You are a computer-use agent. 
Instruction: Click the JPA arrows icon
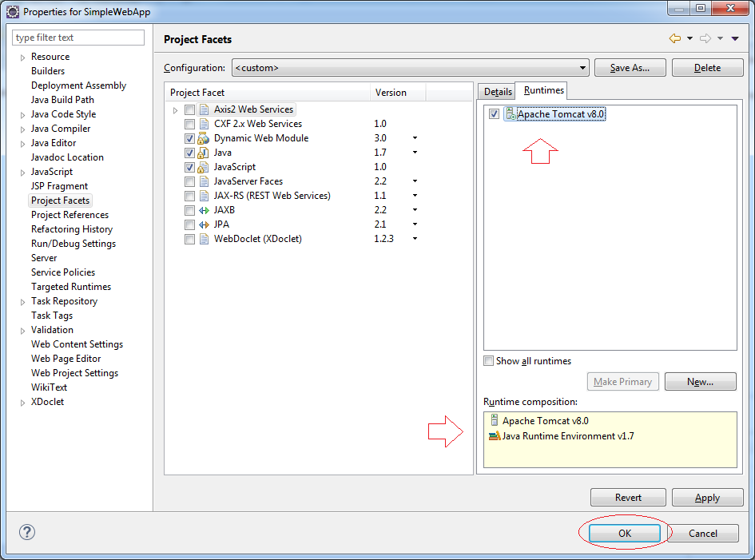(205, 224)
